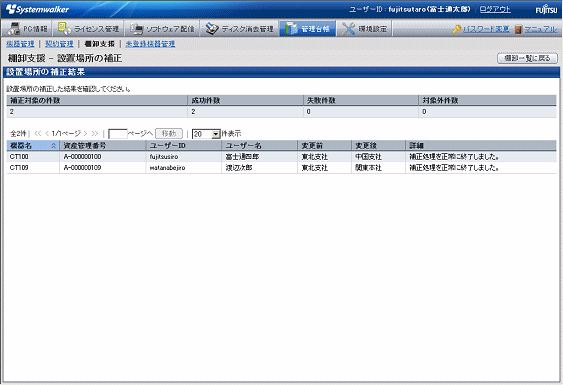
Task: Click the Systemwalker logo
Action: pos(37,9)
